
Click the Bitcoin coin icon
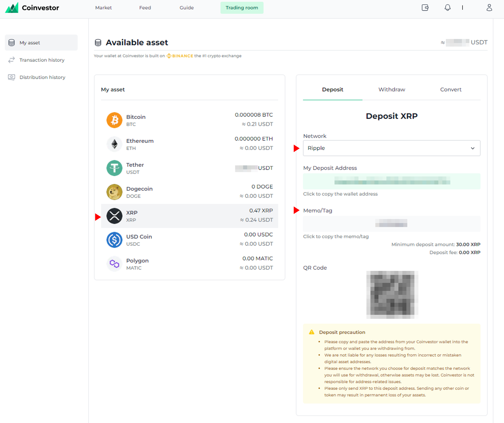pos(115,120)
